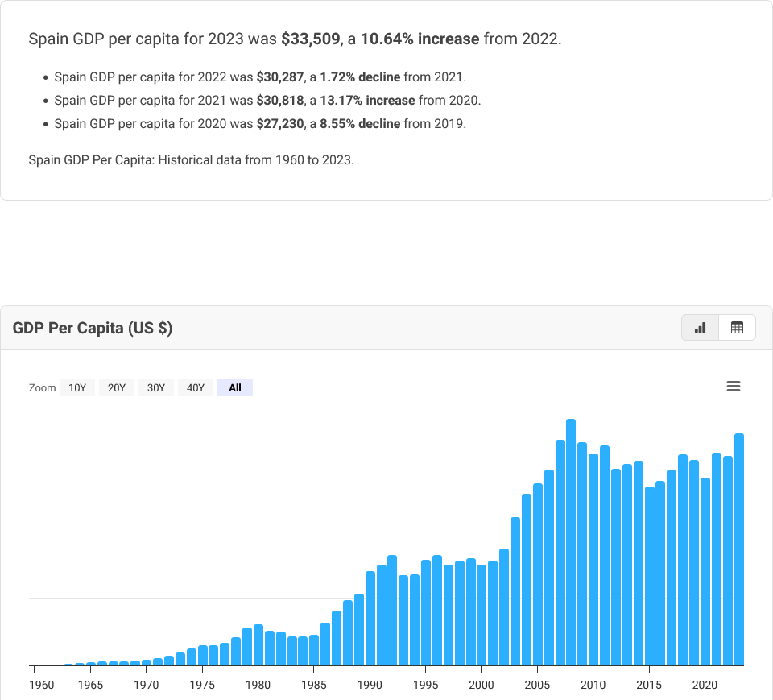Viewport: 773px width, 700px height.
Task: Click the 2005 x-axis label
Action: point(537,685)
